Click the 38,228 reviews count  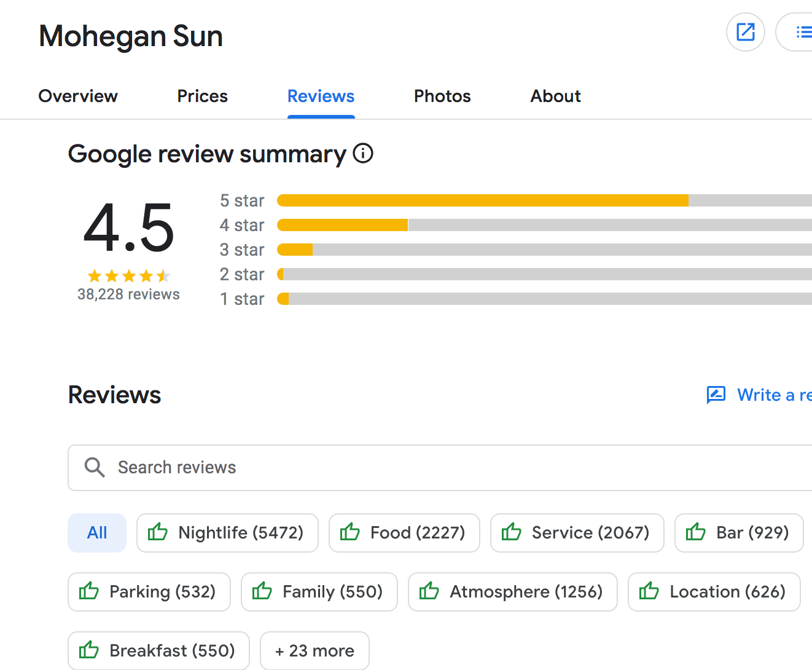[128, 294]
